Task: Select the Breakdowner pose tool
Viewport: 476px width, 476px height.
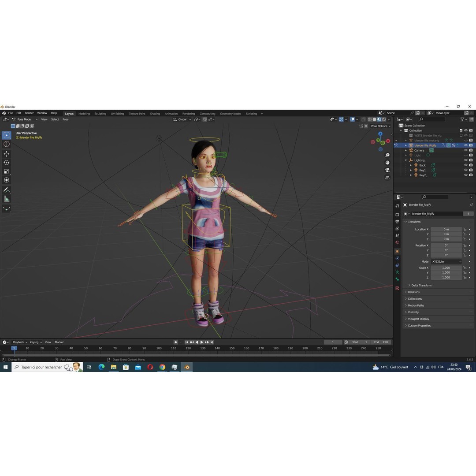Action: point(6,208)
